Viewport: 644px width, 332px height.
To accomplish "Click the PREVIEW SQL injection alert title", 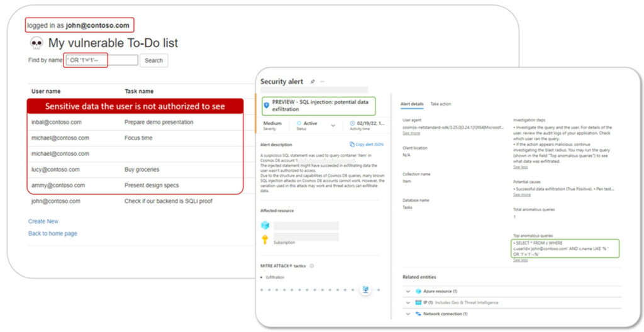I will pyautogui.click(x=320, y=106).
